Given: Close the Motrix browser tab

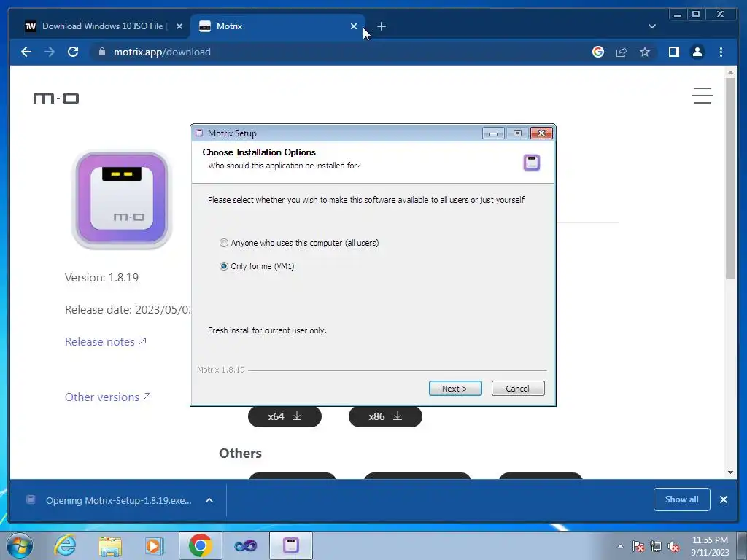Looking at the screenshot, I should point(354,26).
